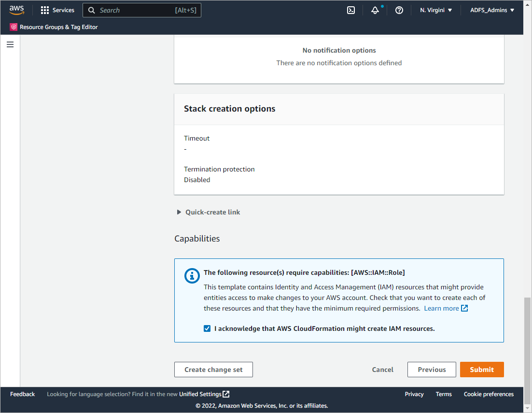Viewport: 532px width, 413px height.
Task: Click the Feedback footer item
Action: [x=23, y=394]
